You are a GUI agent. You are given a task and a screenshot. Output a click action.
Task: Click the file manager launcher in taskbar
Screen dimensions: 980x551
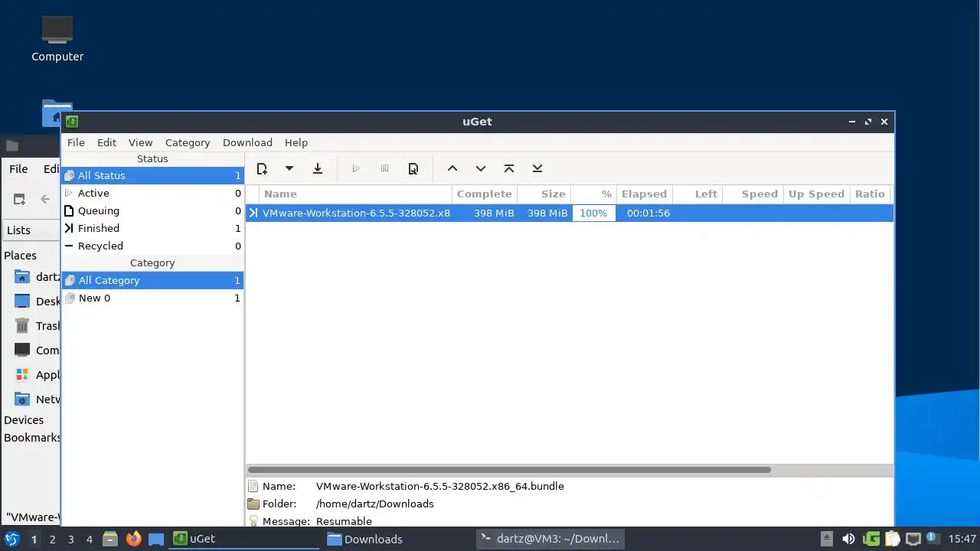click(109, 539)
